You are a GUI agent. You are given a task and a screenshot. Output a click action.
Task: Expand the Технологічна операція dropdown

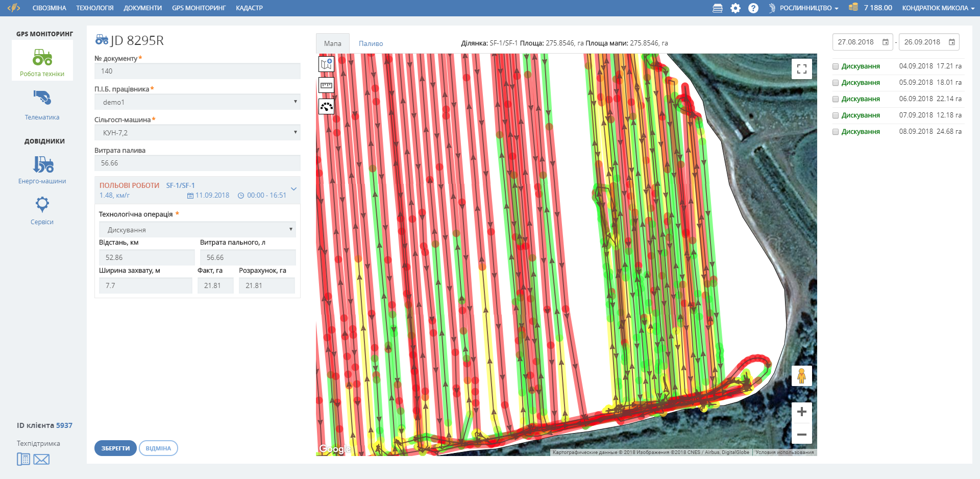(x=197, y=230)
